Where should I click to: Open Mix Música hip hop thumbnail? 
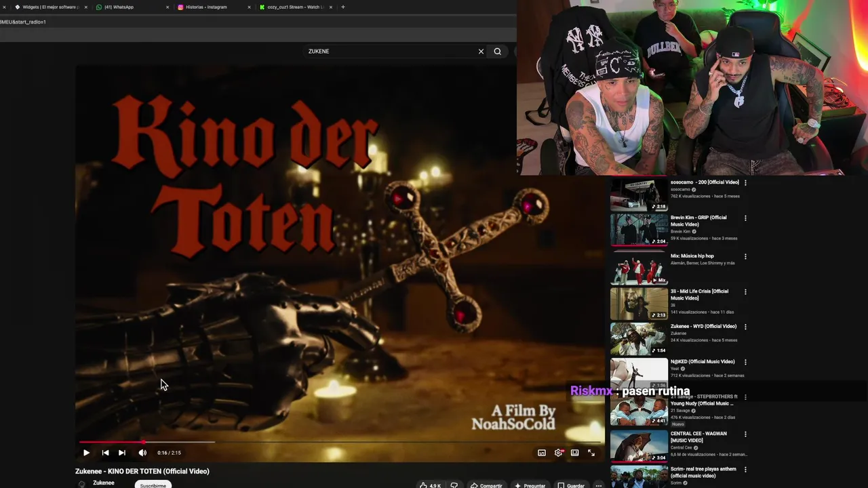(x=639, y=268)
